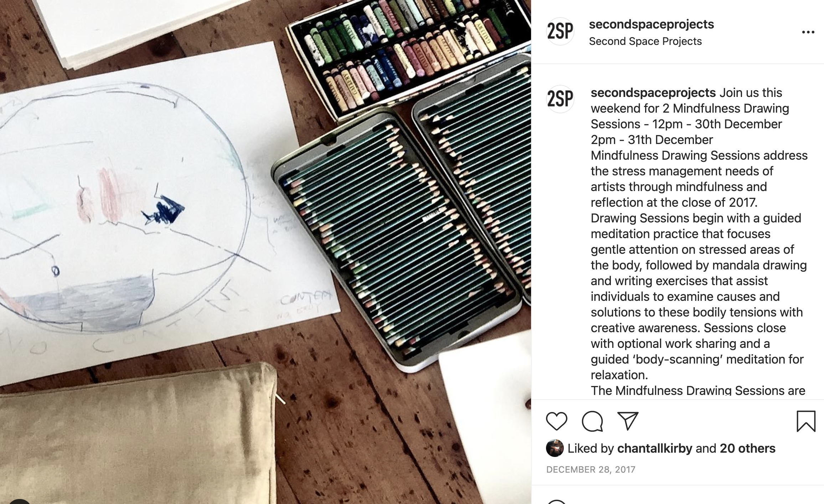Image resolution: width=824 pixels, height=504 pixels.
Task: Open secondspaceprojects username in header
Action: (x=651, y=24)
